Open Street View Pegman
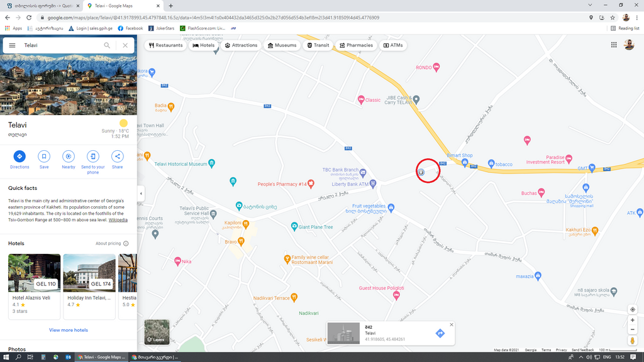The image size is (644, 362). tap(633, 340)
